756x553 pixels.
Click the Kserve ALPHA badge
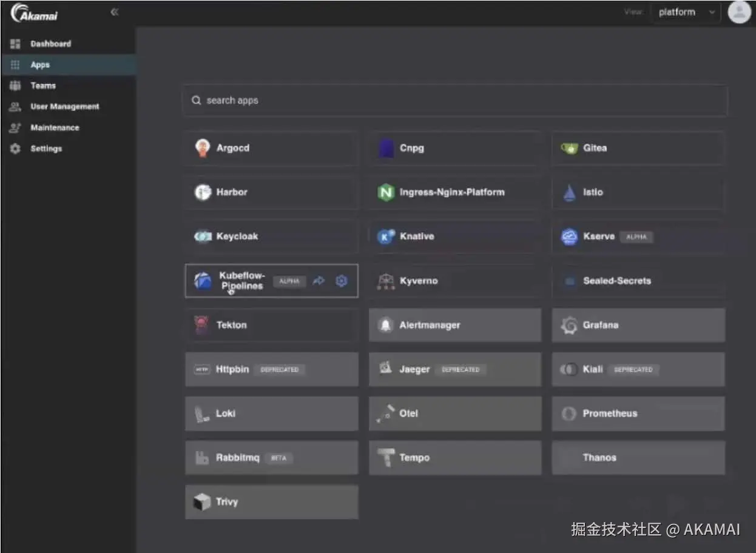pos(636,237)
